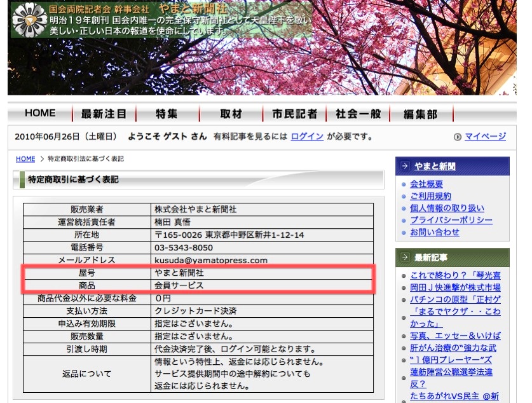Image resolution: width=532 pixels, height=403 pixels.
Task: Click the 特定商取引に基づく表記 page heading
Action: (x=73, y=179)
